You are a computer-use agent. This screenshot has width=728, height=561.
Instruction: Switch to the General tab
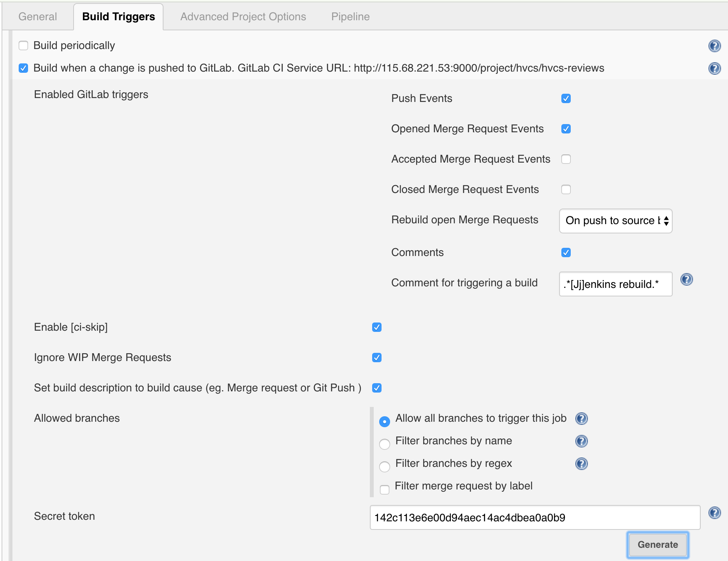point(37,17)
